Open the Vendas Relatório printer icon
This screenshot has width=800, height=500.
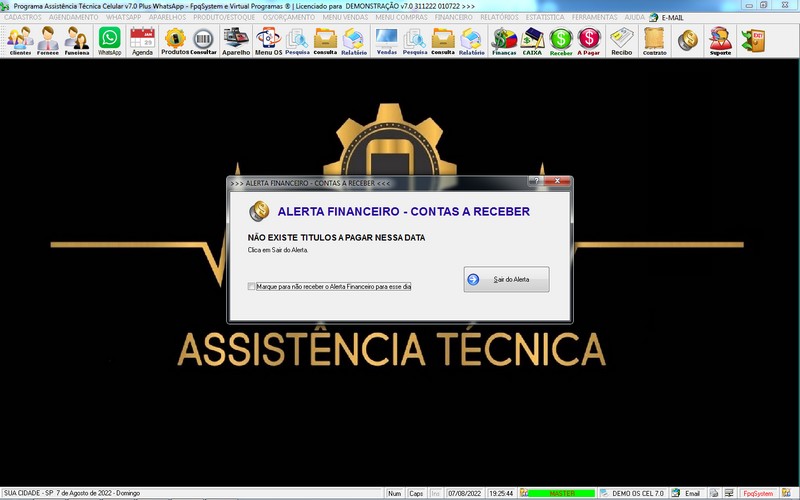471,41
